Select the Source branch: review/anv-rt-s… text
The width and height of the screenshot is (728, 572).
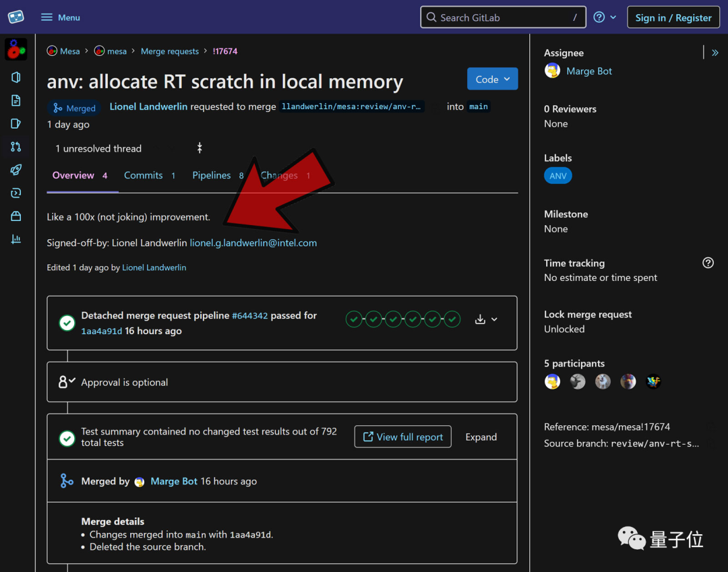[621, 443]
